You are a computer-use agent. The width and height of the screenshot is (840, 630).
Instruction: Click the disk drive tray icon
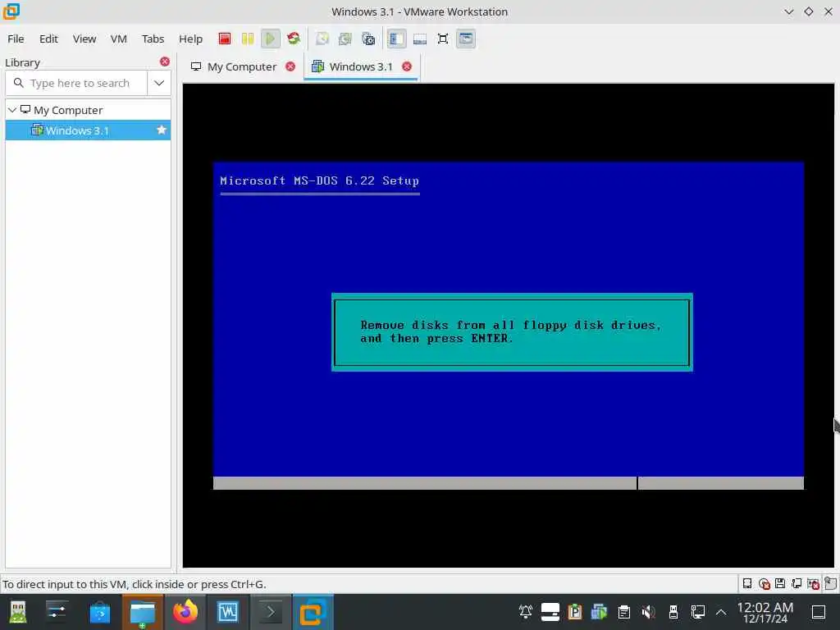tap(550, 612)
